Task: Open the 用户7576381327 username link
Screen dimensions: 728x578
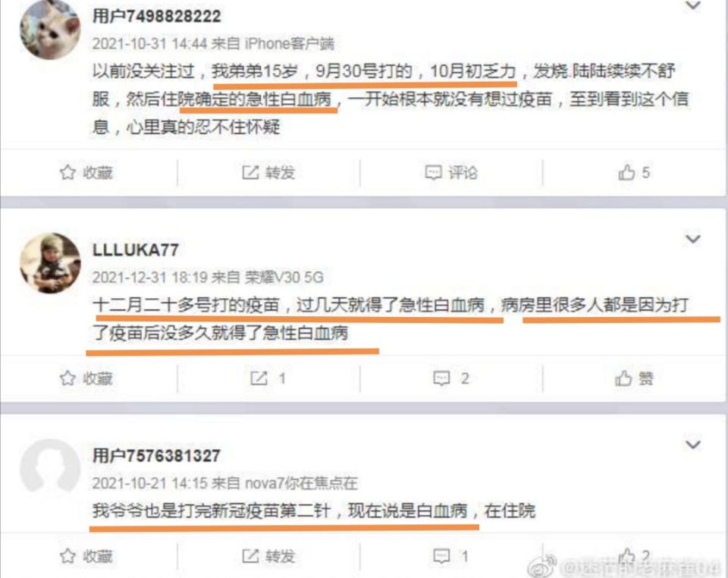Action: pyautogui.click(x=156, y=455)
